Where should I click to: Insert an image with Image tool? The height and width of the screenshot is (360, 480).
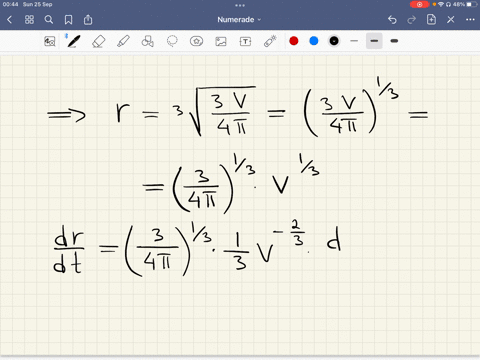(221, 41)
